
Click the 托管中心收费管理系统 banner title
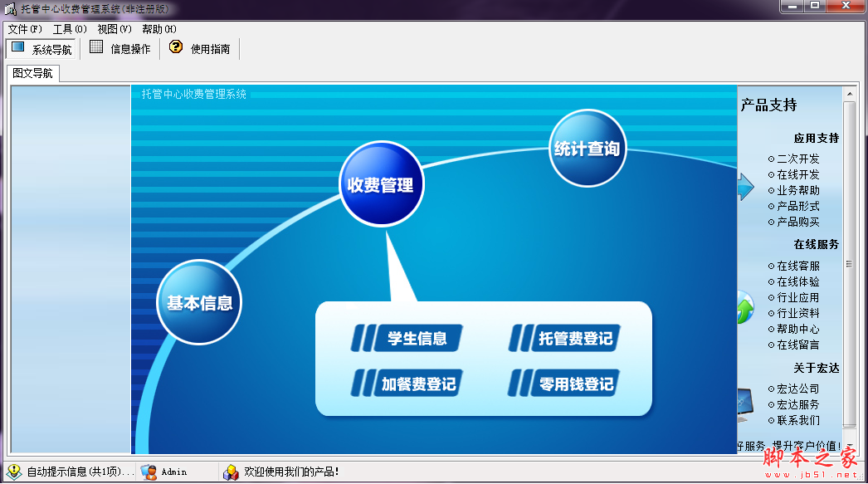click(x=193, y=94)
